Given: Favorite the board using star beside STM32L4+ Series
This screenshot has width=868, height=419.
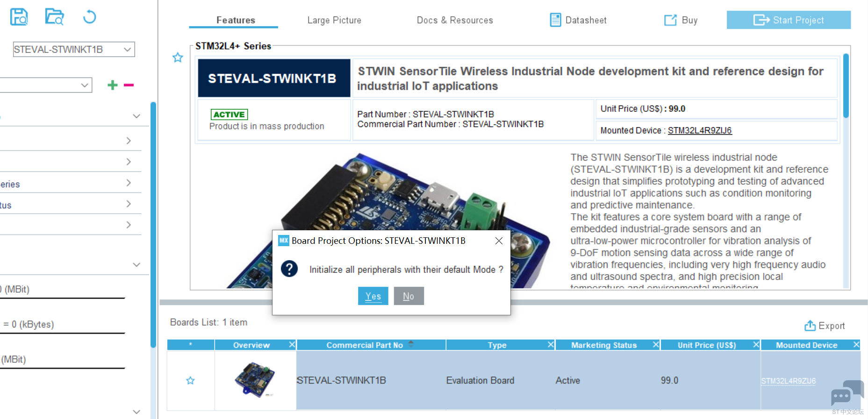Looking at the screenshot, I should (178, 57).
